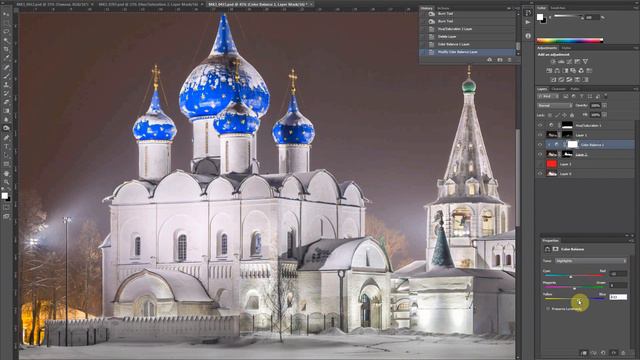Image resolution: width=640 pixels, height=360 pixels.
Task: Select the Crop tool
Action: point(6,49)
